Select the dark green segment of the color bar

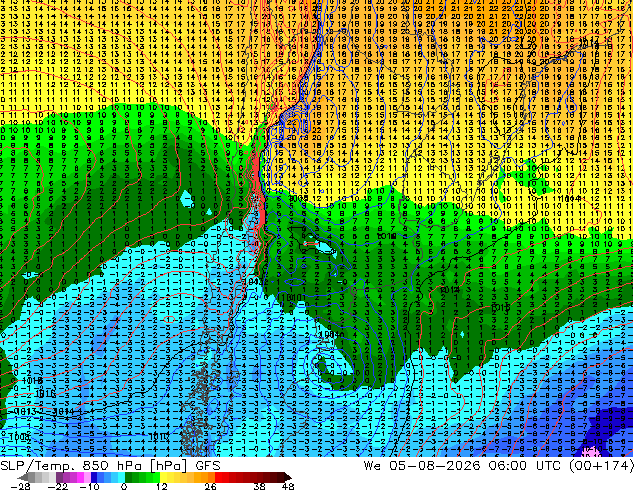pyautogui.click(x=129, y=477)
